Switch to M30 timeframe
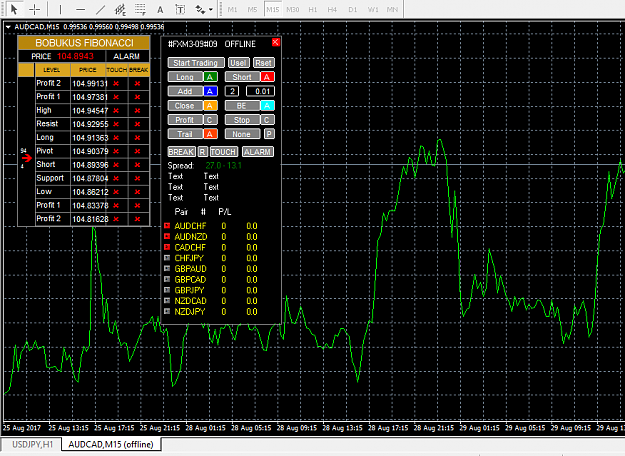 293,9
